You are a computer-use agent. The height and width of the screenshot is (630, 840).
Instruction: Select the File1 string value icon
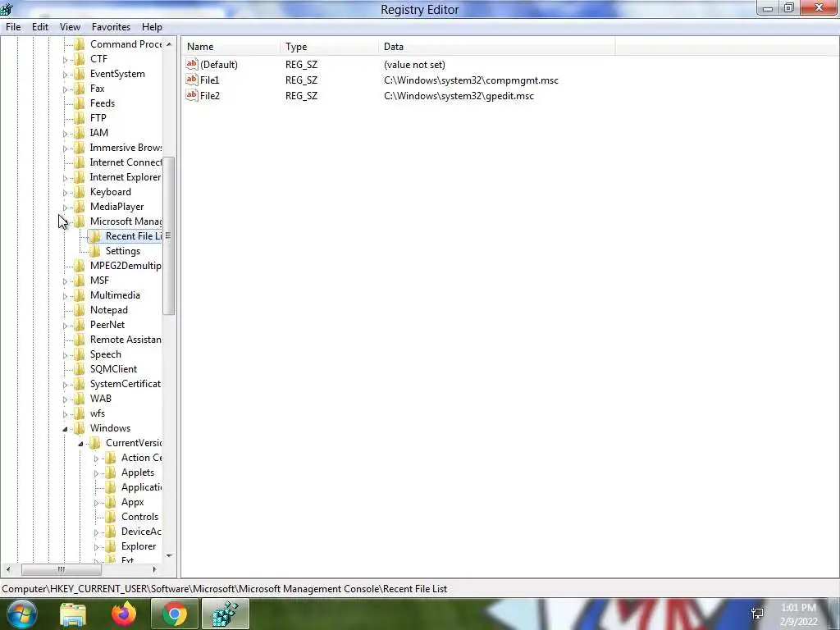192,80
